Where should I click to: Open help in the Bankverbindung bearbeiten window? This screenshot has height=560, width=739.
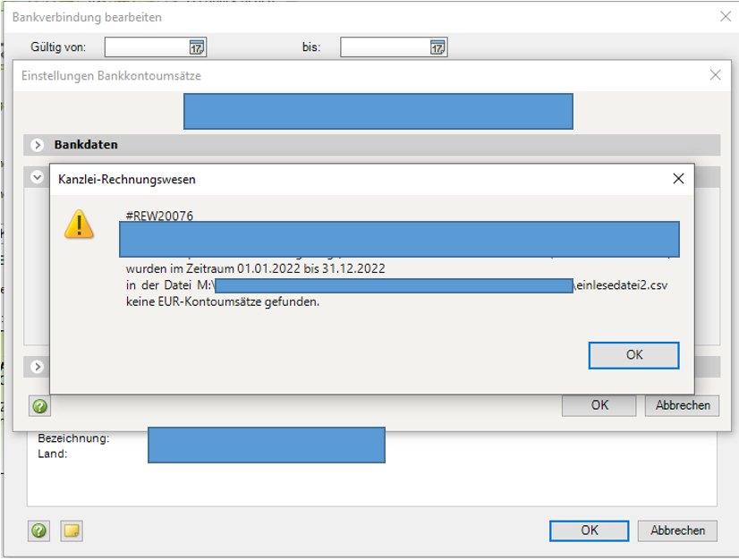[38, 530]
